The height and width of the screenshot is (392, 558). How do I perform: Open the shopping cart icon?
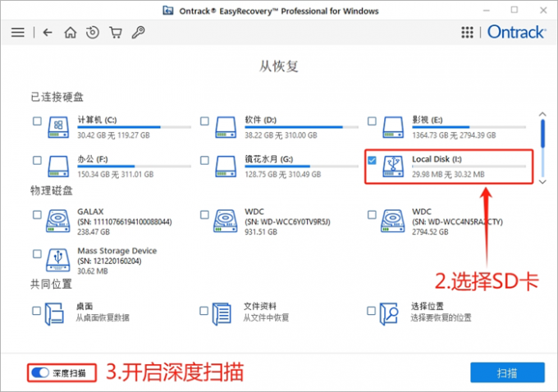(x=116, y=32)
